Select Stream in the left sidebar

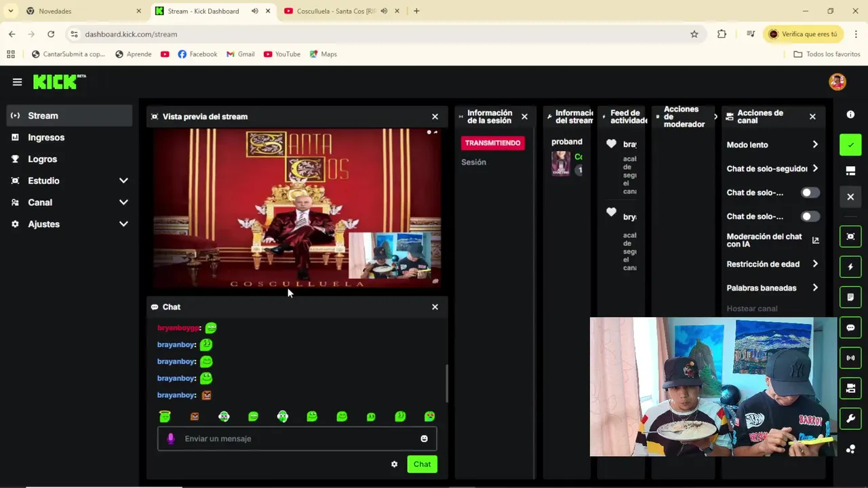click(70, 116)
